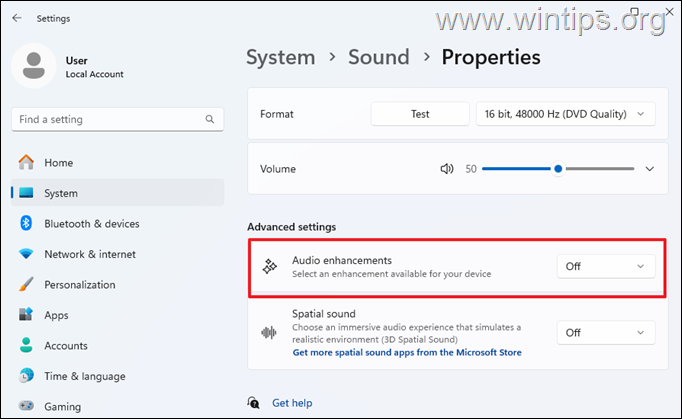Click the search magnifier icon
The width and height of the screenshot is (682, 419).
(208, 119)
